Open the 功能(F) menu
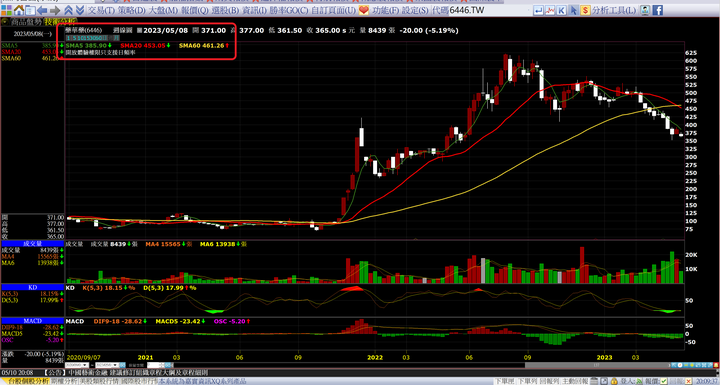 386,10
